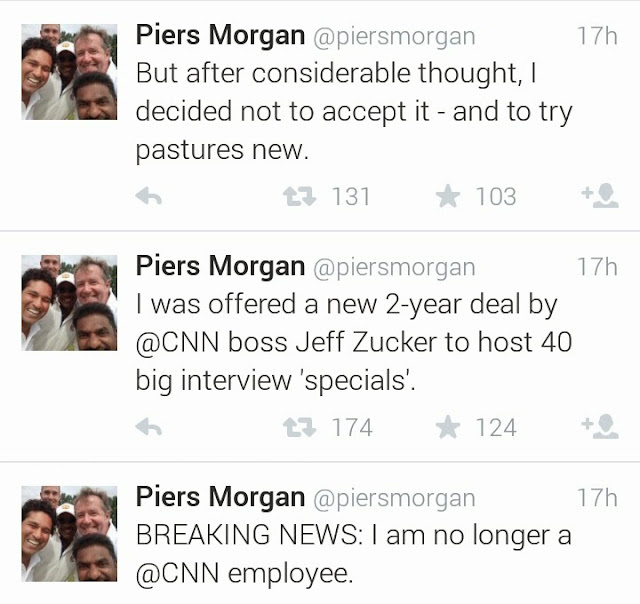This screenshot has width=640, height=604.
Task: Open the @CNN mention in Zucker tweet
Action: [x=176, y=342]
